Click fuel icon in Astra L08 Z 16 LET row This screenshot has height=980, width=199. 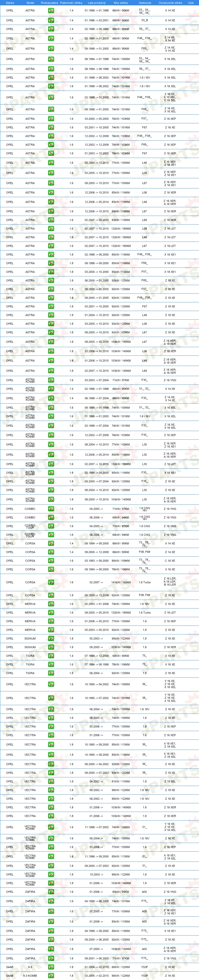pyautogui.click(x=51, y=229)
